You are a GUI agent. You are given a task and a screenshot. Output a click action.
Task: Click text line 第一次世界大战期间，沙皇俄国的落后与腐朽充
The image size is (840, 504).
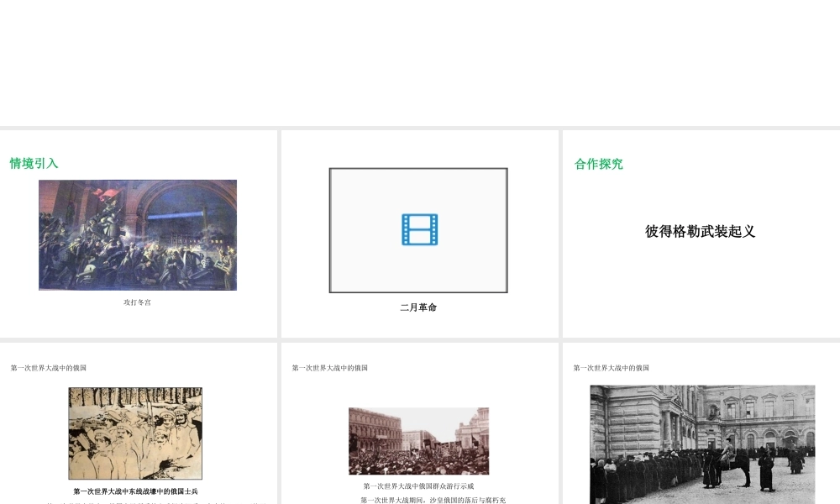[433, 501]
